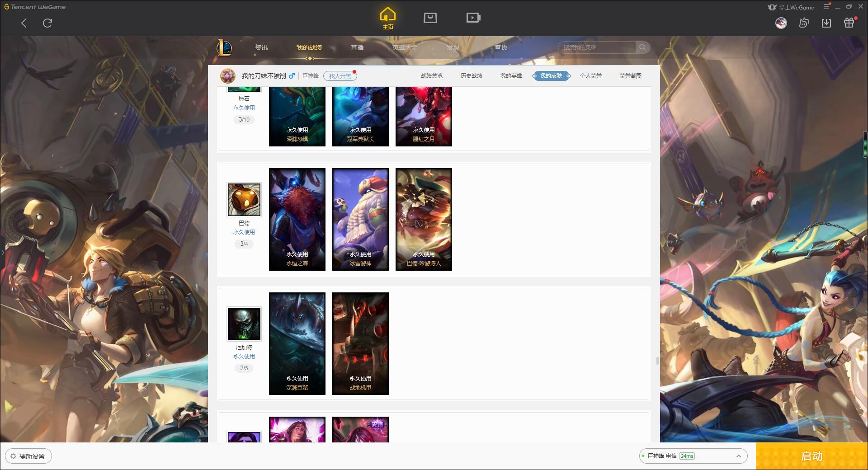This screenshot has height=470, width=868.
Task: Refresh the page with reload icon
Action: 47,23
